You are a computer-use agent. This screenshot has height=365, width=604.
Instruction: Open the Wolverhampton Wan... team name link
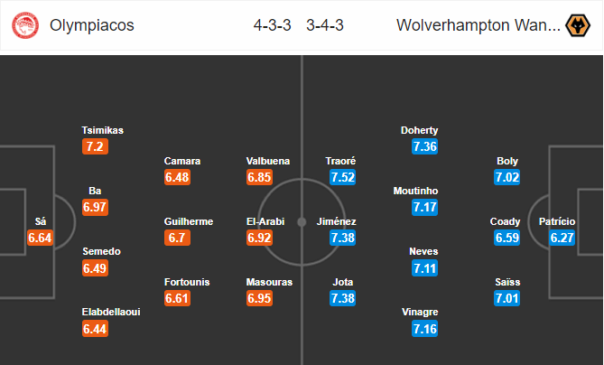pyautogui.click(x=478, y=25)
